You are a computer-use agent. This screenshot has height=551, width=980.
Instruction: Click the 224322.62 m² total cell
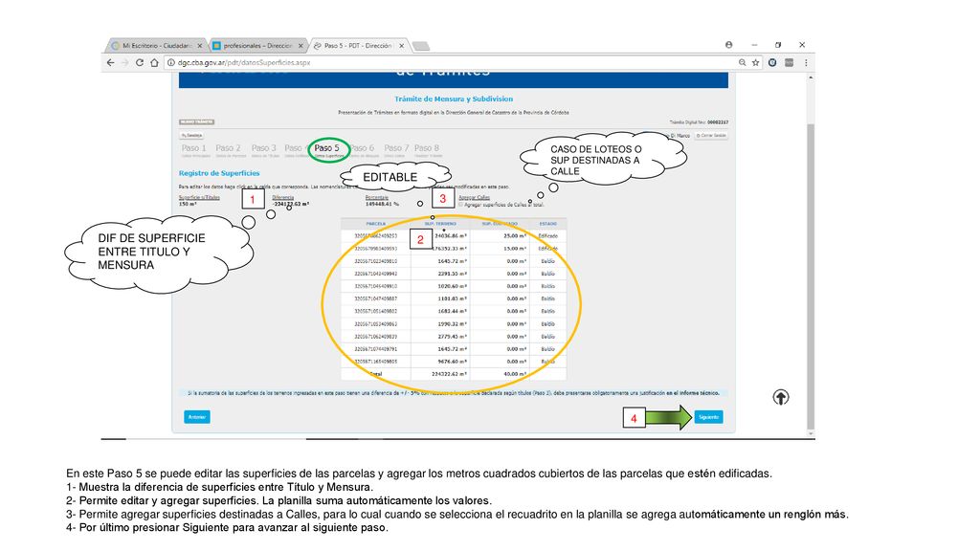[x=440, y=374]
